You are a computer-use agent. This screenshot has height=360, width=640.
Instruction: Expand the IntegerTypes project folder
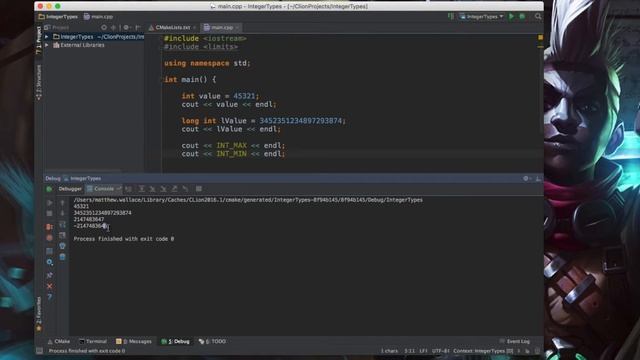pyautogui.click(x=47, y=37)
